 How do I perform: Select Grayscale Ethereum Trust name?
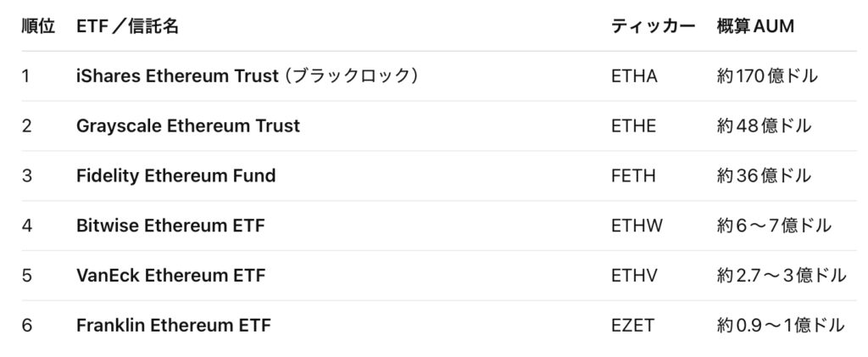(187, 126)
